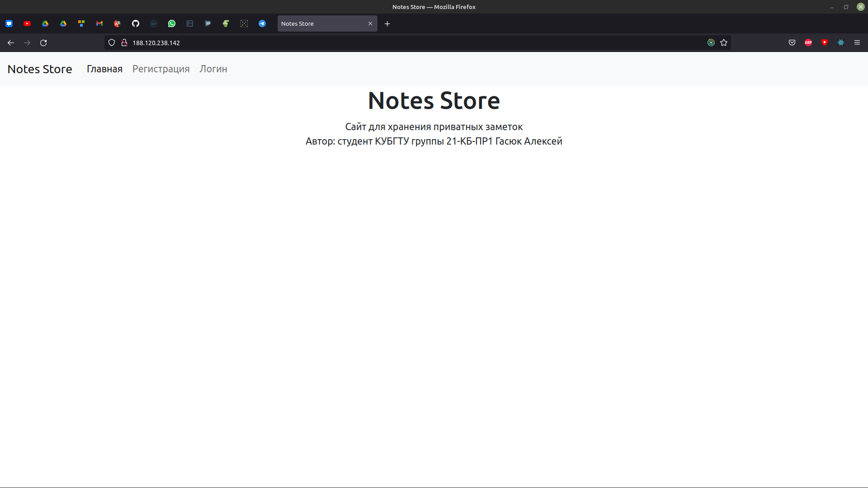Switch to the pinned Gmail tab

(99, 23)
